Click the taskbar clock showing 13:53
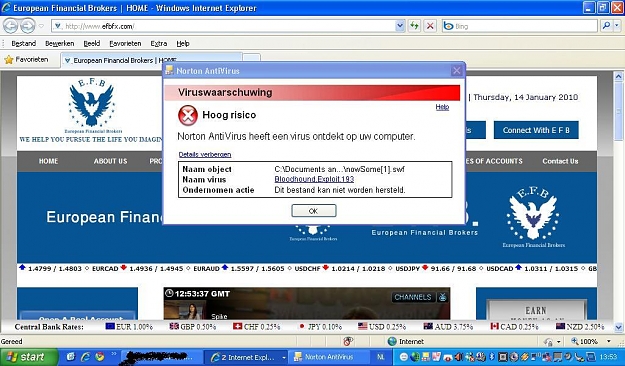The width and height of the screenshot is (625, 366). tap(608, 357)
